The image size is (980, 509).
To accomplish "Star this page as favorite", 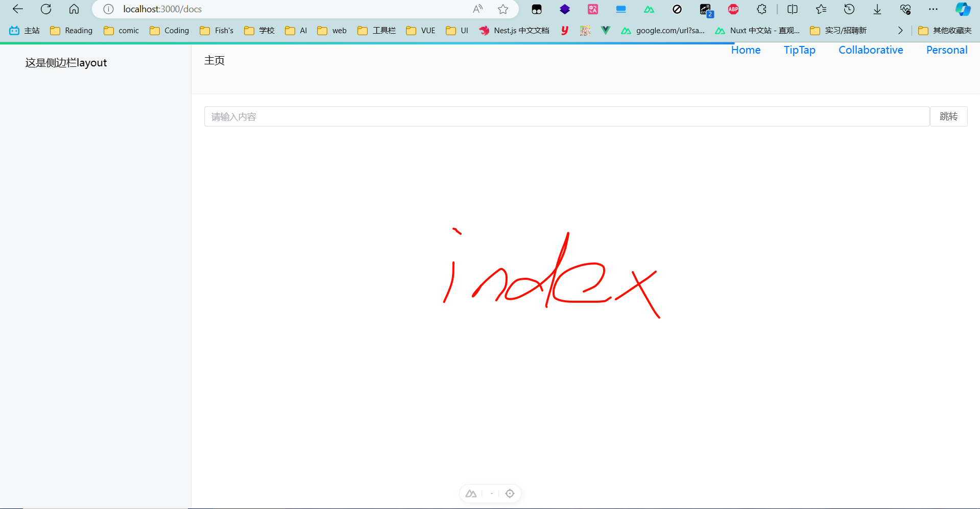I will [x=503, y=9].
